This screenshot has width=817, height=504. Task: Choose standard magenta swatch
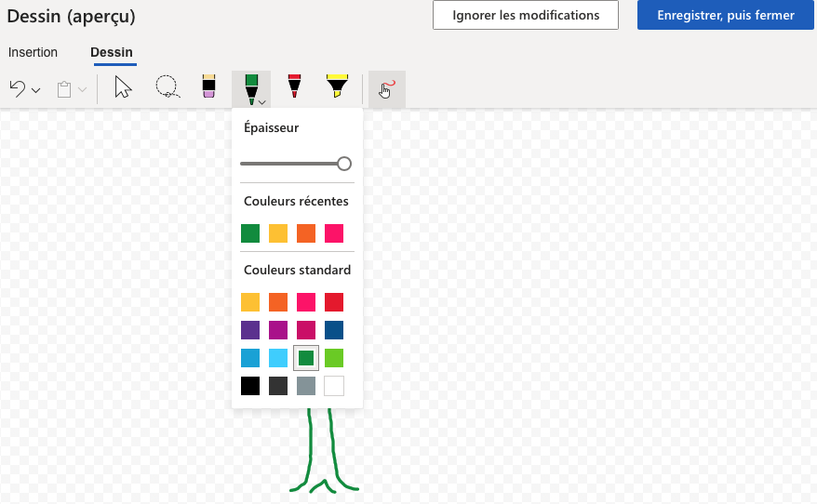[278, 330]
